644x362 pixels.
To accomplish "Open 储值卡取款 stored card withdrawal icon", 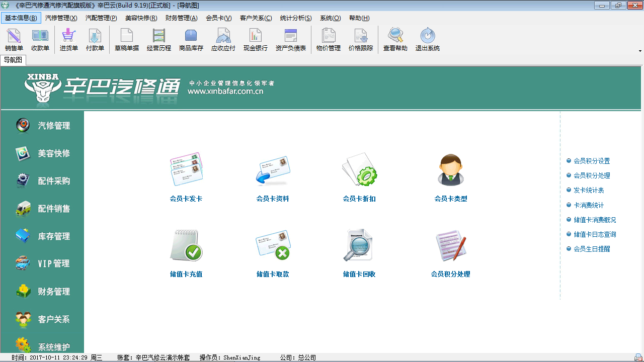I will click(x=273, y=245).
